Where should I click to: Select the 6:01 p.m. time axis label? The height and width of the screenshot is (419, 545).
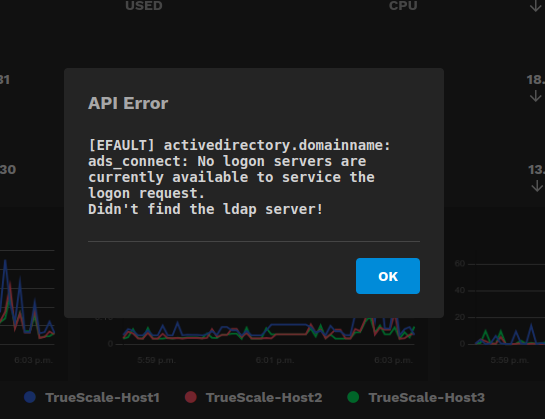point(275,360)
